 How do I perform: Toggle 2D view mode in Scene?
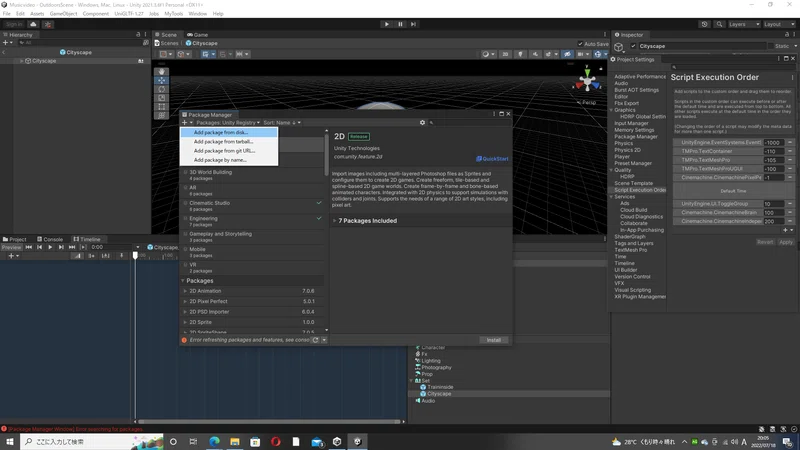[505, 54]
